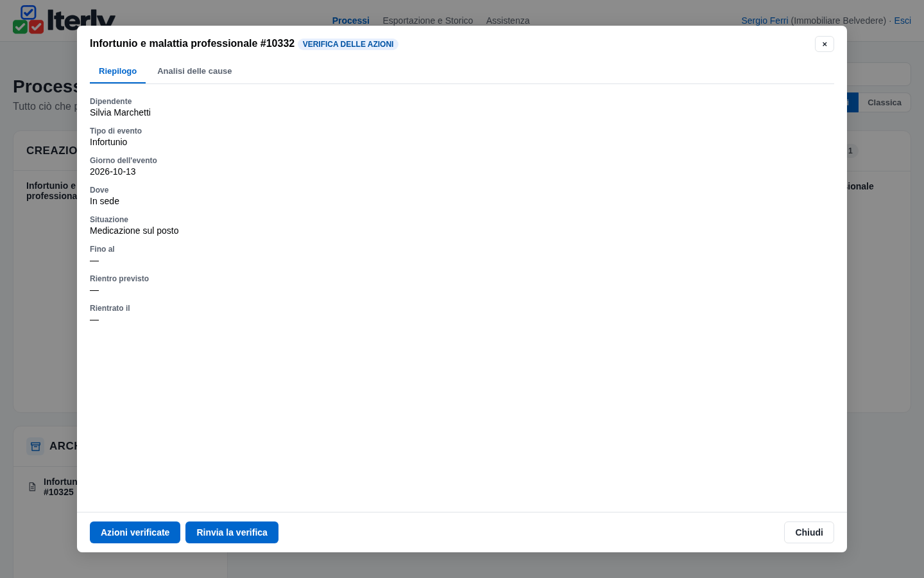This screenshot has width=924, height=578.
Task: Click the In sede value
Action: click(x=105, y=201)
